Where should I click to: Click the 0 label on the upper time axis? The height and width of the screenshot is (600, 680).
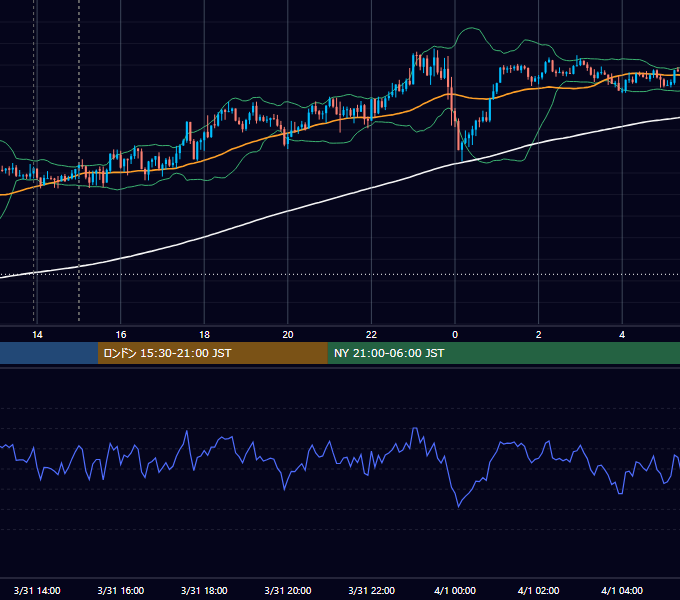(x=455, y=335)
